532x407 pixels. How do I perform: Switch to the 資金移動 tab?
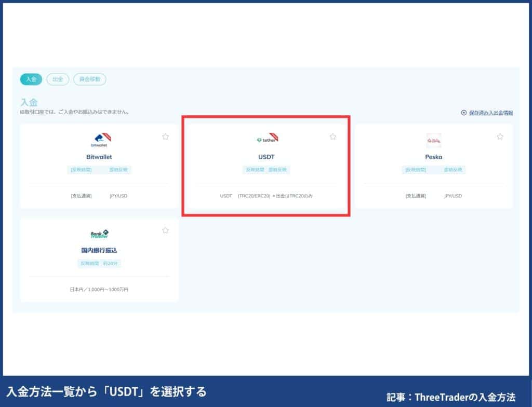pos(89,79)
